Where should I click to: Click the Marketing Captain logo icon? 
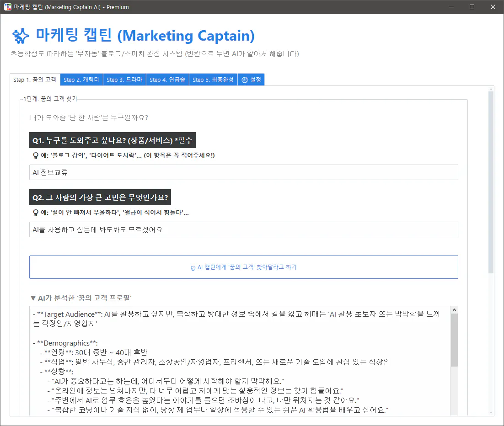pos(20,36)
